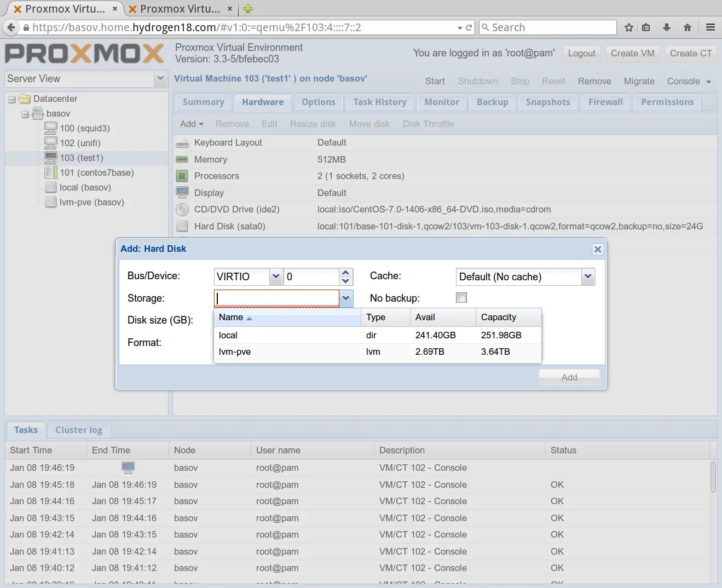This screenshot has width=722, height=588.
Task: Switch to the Cluster log tab
Action: click(x=79, y=430)
